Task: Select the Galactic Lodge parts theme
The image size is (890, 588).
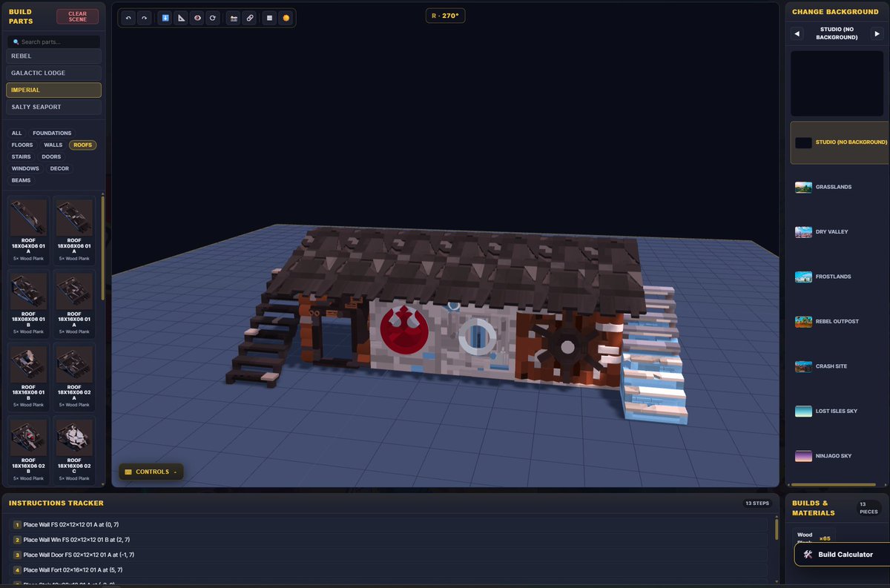Action: pos(53,73)
